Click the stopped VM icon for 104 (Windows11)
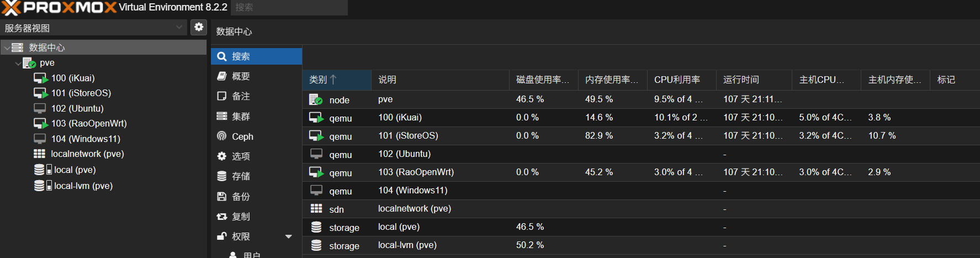 click(x=40, y=139)
